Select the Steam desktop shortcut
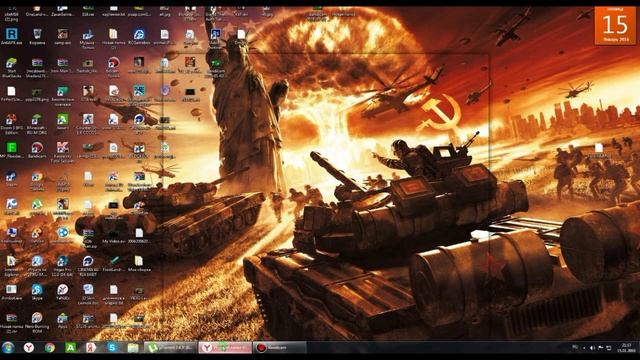This screenshot has height=360, width=640. (x=11, y=179)
